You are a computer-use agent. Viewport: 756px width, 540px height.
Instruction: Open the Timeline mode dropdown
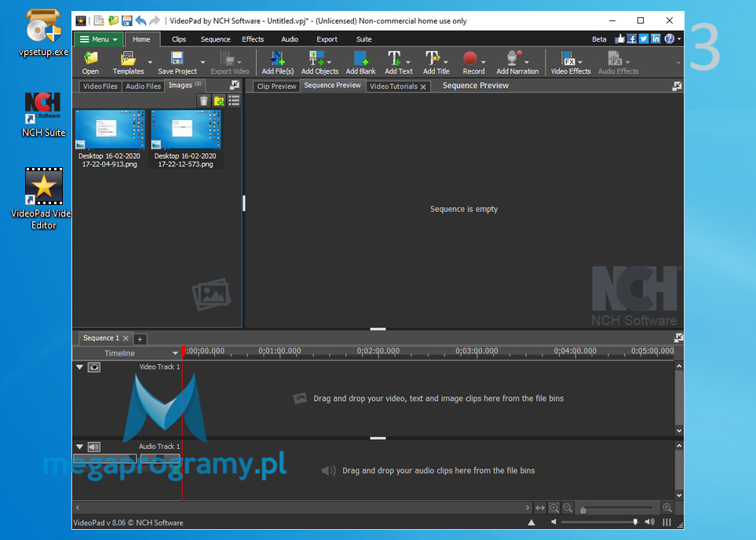point(175,353)
